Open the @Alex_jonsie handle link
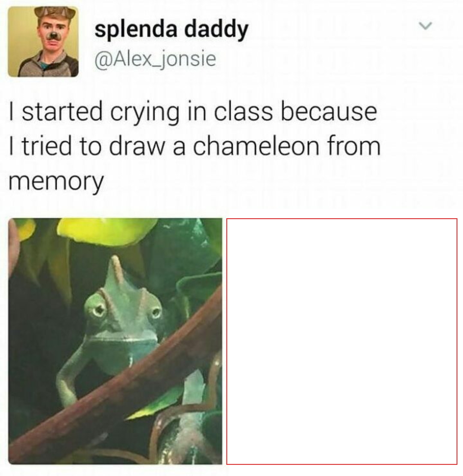Viewport: 463px width, 476px height. (x=155, y=58)
